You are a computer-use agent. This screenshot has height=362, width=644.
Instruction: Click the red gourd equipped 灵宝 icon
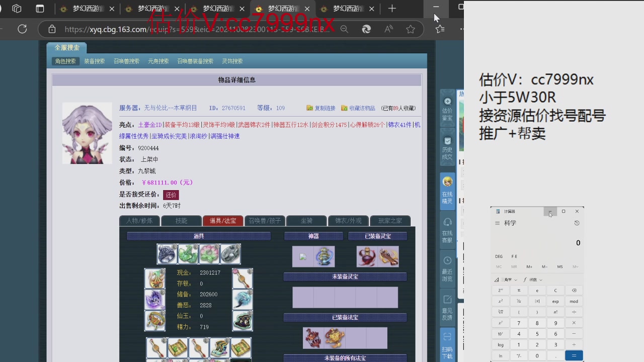[x=367, y=256]
